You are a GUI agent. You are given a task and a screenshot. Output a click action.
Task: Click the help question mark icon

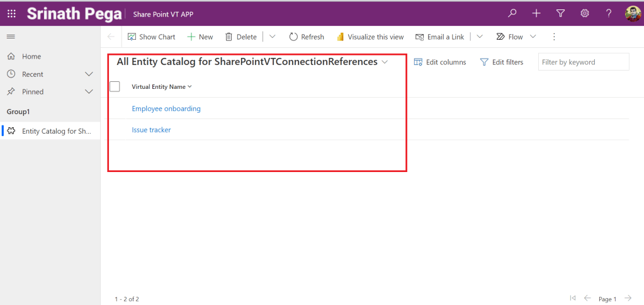click(x=608, y=13)
